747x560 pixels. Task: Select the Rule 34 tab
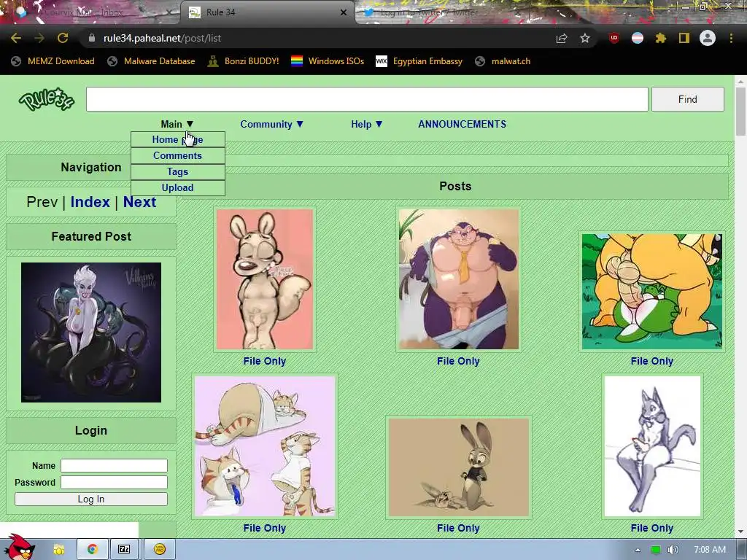(x=267, y=12)
